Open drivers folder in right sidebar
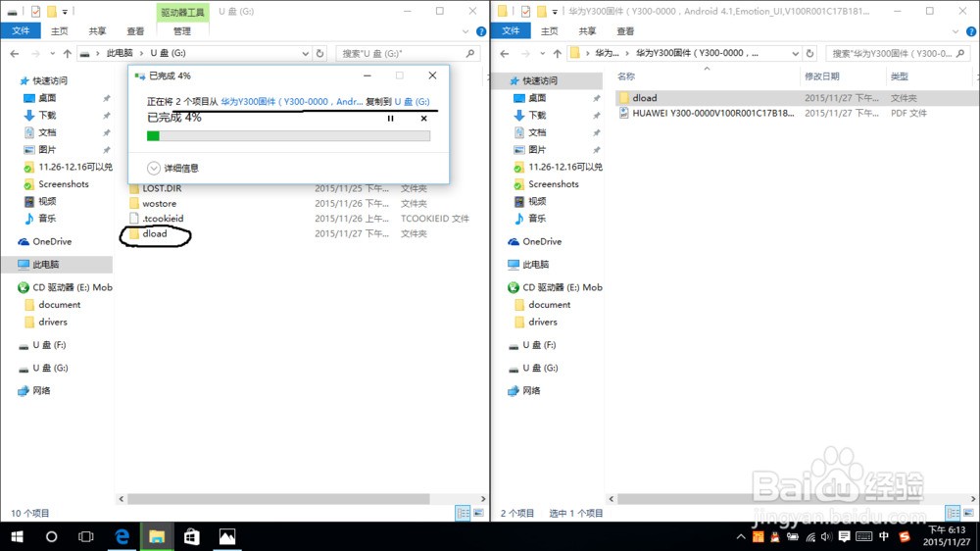This screenshot has width=980, height=551. pyautogui.click(x=543, y=323)
